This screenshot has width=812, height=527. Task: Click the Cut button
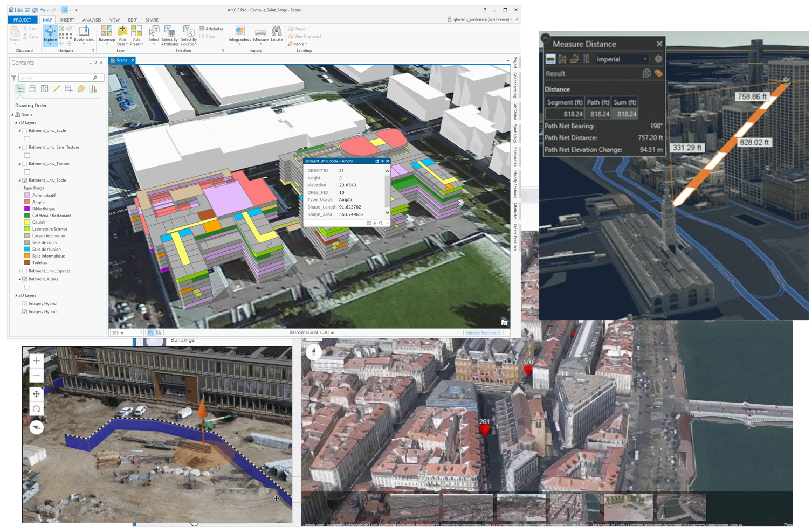click(x=29, y=29)
